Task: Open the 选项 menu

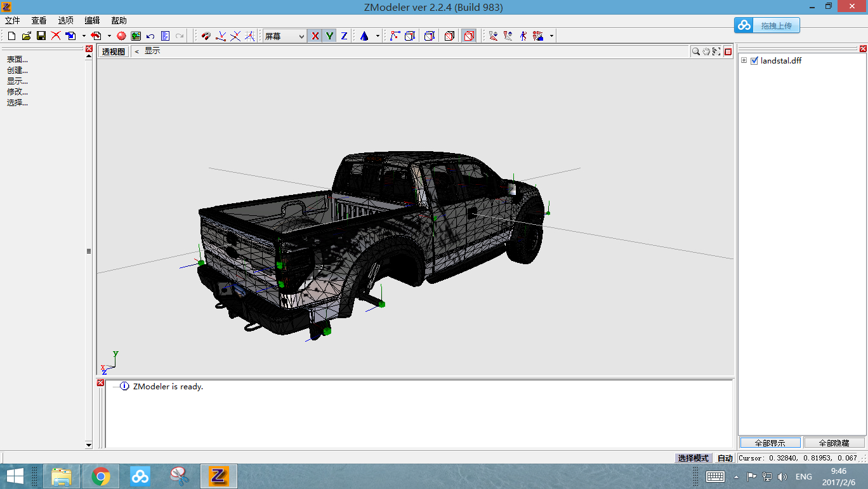Action: 65,20
